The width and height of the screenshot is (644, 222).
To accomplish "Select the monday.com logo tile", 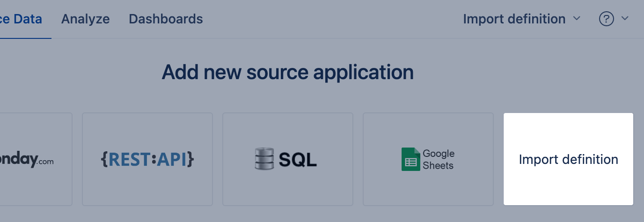I will tap(33, 159).
